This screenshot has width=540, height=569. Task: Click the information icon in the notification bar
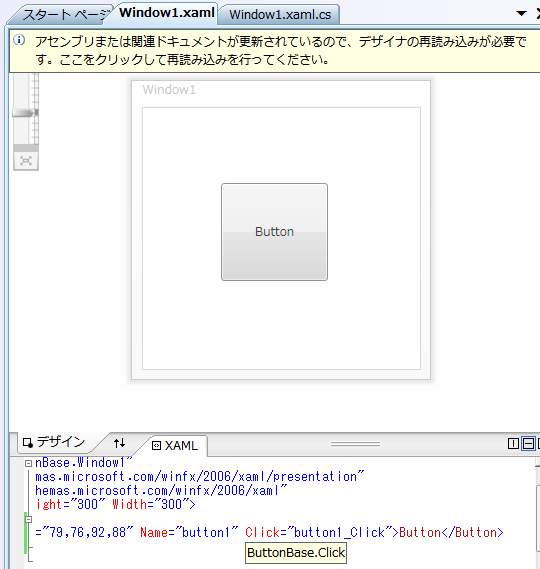tap(19, 40)
